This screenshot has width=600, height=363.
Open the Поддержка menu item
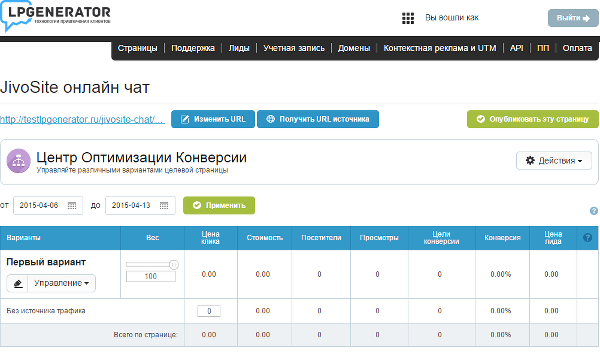(x=193, y=48)
